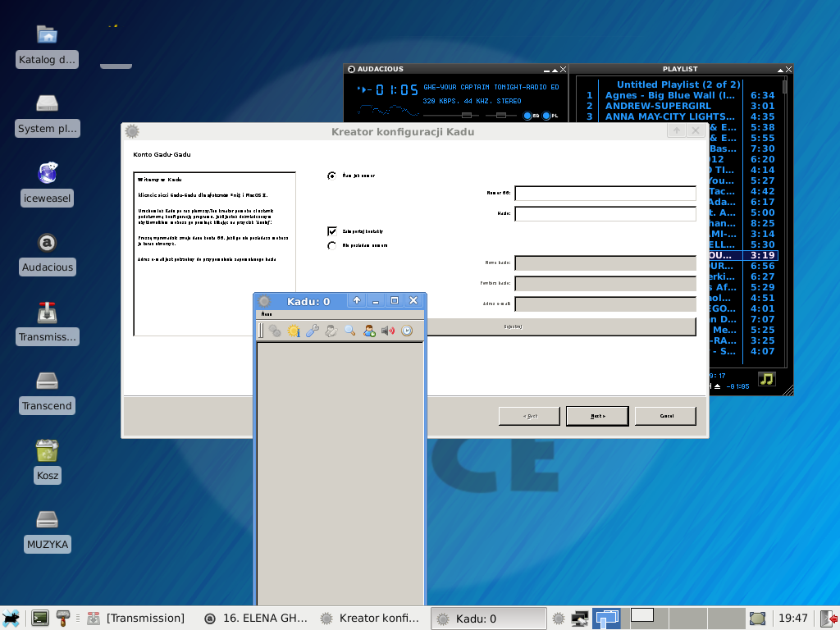Open the 'System pl...' drive desktop icon
Image resolution: width=840 pixels, height=630 pixels.
[47, 115]
